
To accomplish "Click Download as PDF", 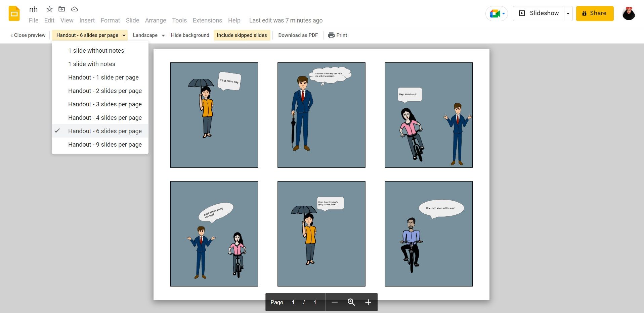I will pos(298,35).
